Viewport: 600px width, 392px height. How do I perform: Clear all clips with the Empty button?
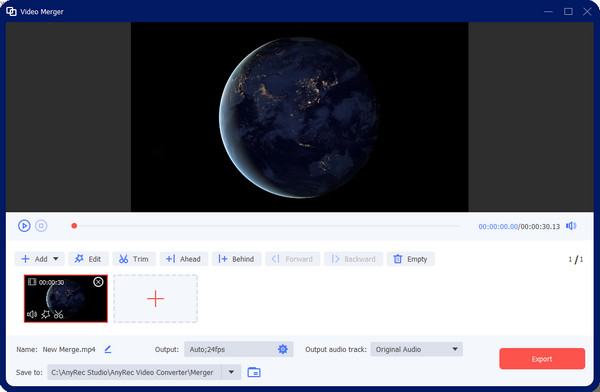411,259
